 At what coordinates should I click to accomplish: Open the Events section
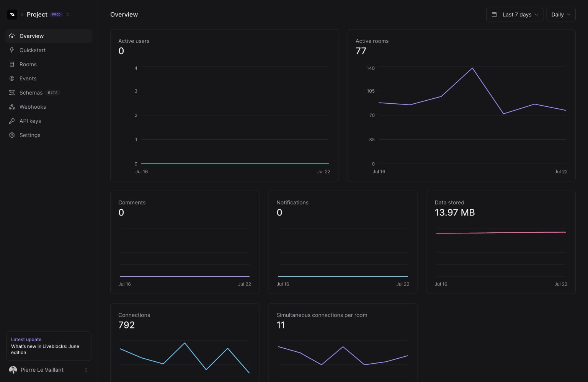[x=49, y=78]
